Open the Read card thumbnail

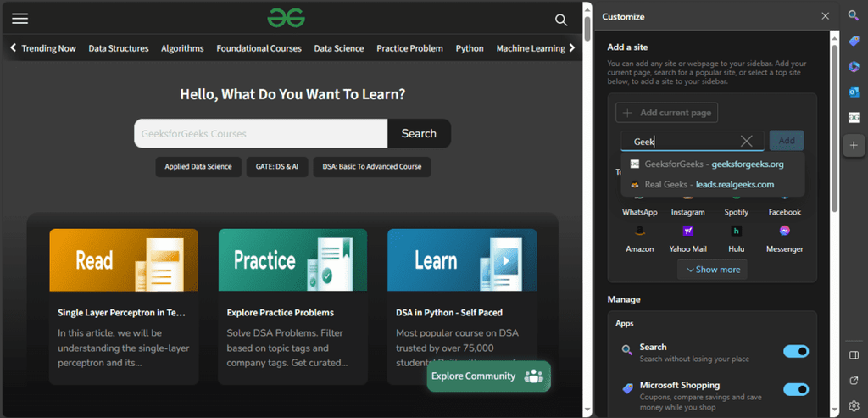click(124, 260)
